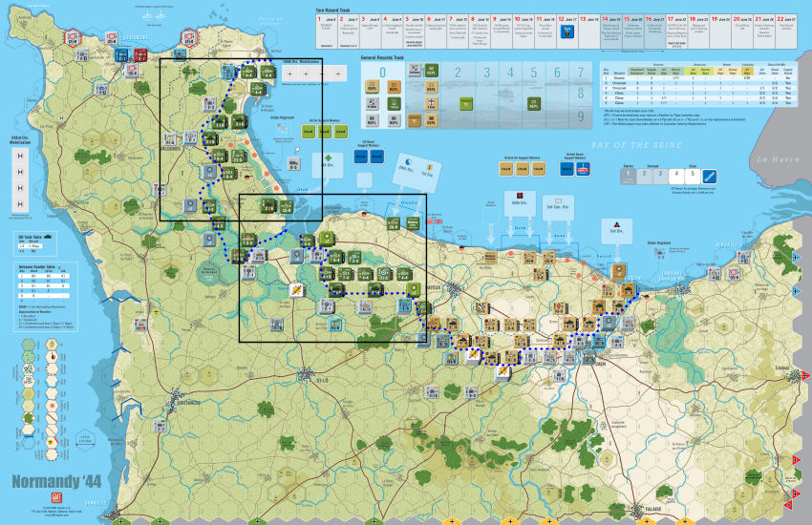Click the upper red entry arrow near Lisieux

tap(805, 375)
